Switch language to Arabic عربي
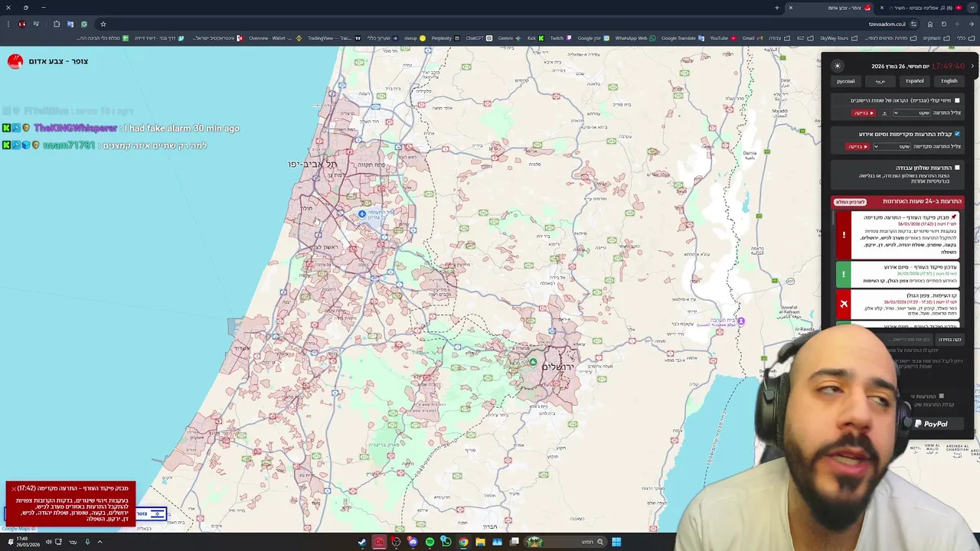 (x=880, y=81)
